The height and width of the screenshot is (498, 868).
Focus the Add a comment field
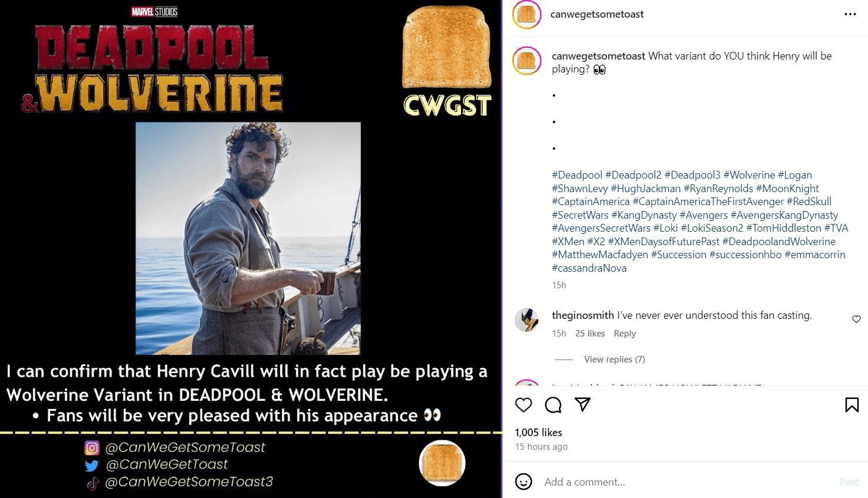(x=688, y=482)
